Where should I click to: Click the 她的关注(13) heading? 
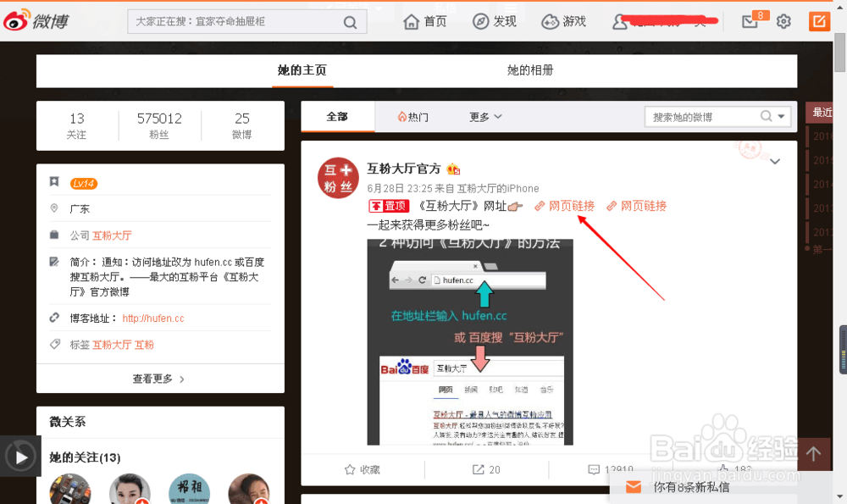(x=85, y=457)
